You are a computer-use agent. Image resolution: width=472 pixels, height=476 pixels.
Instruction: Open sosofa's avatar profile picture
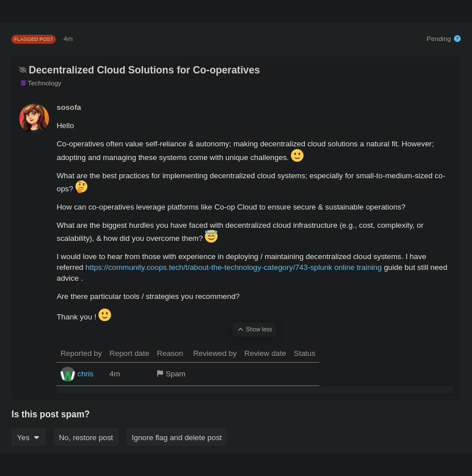[x=34, y=118]
